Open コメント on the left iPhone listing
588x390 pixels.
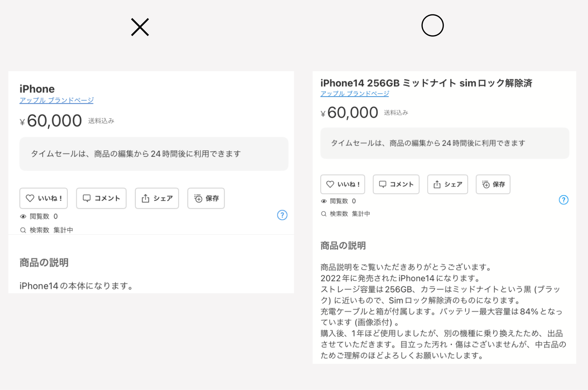[101, 198]
